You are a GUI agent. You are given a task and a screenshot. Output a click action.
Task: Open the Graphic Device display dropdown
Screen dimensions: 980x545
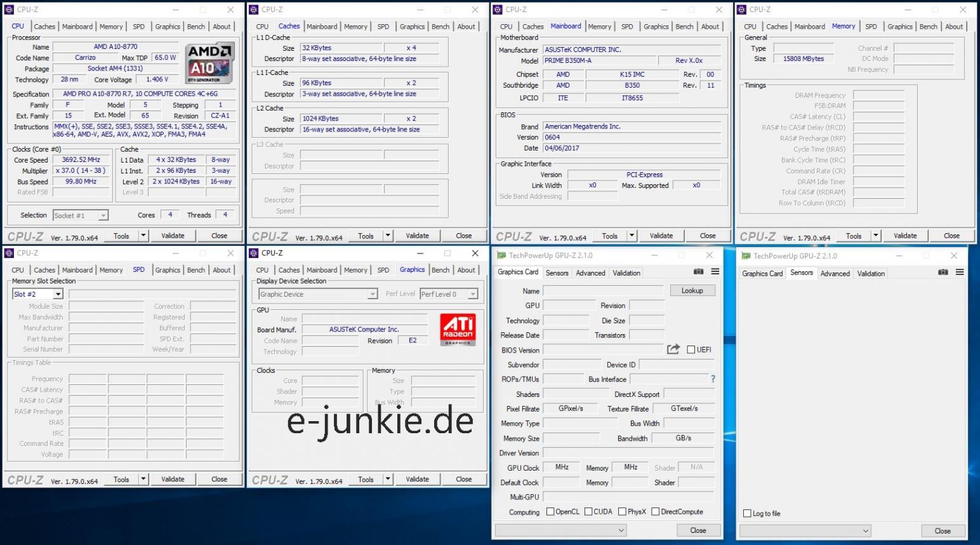point(318,294)
